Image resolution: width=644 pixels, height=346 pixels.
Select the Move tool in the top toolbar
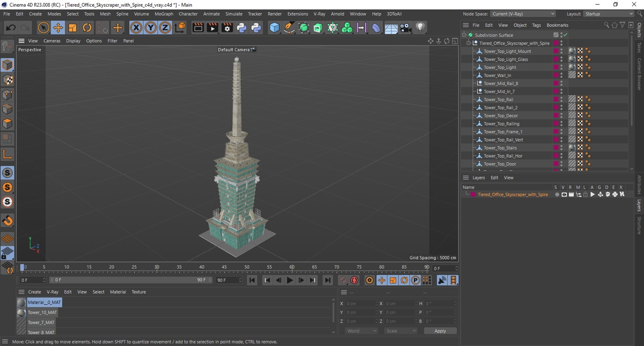coord(58,28)
